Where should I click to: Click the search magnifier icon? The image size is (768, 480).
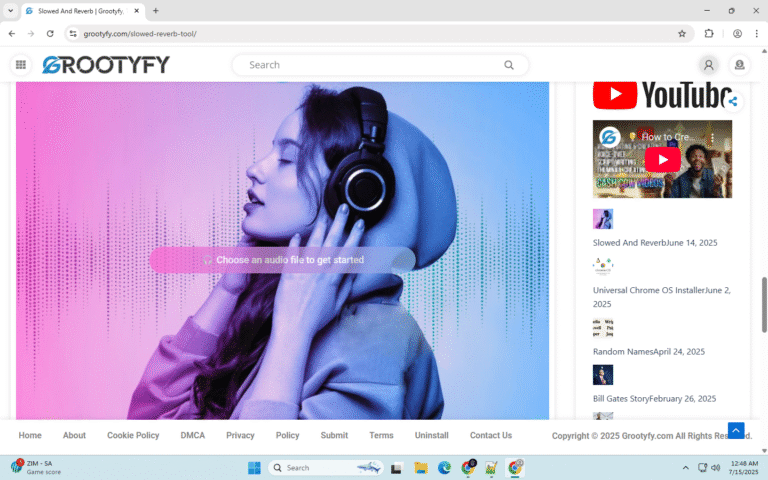(509, 65)
